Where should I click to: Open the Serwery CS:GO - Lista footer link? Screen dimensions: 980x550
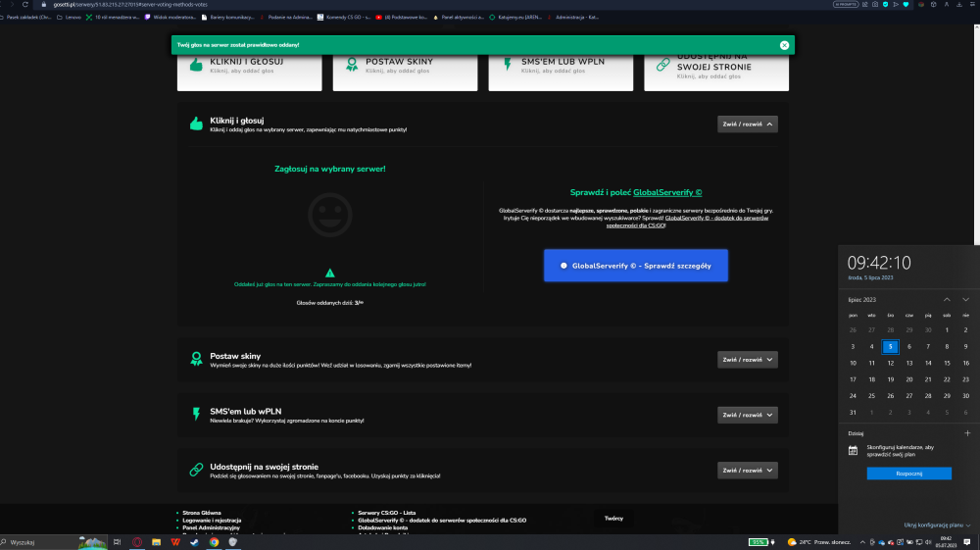coord(387,513)
